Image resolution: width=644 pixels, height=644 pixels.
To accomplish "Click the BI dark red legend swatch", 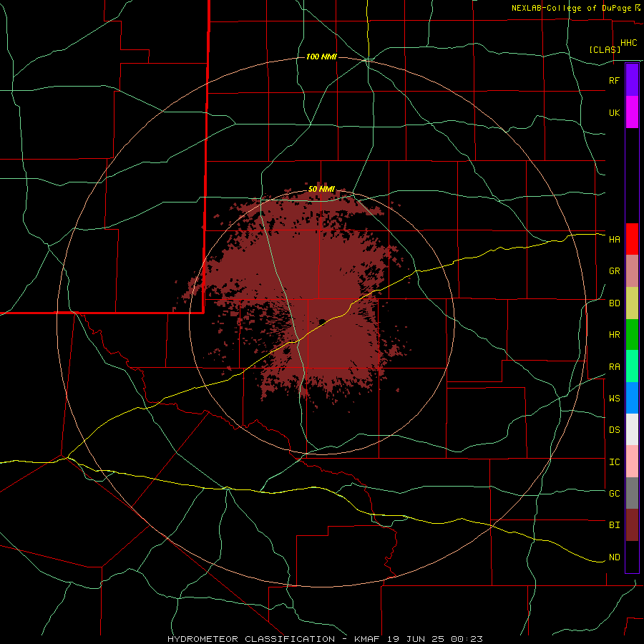I will click(x=632, y=525).
